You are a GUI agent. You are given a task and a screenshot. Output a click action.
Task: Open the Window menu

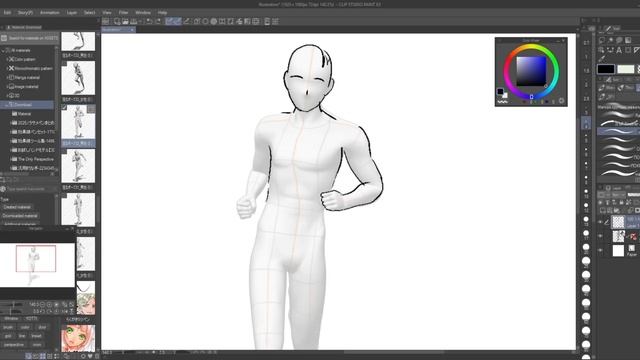[x=143, y=13]
